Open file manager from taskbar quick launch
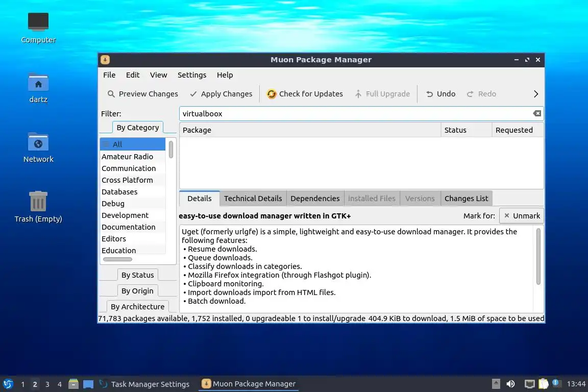The image size is (588, 392). [73, 384]
